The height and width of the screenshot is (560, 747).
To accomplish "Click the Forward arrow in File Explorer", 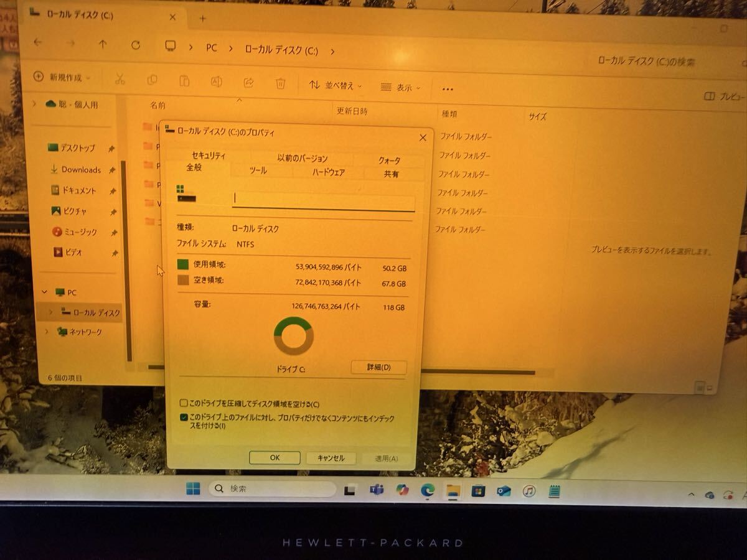I will pyautogui.click(x=70, y=44).
